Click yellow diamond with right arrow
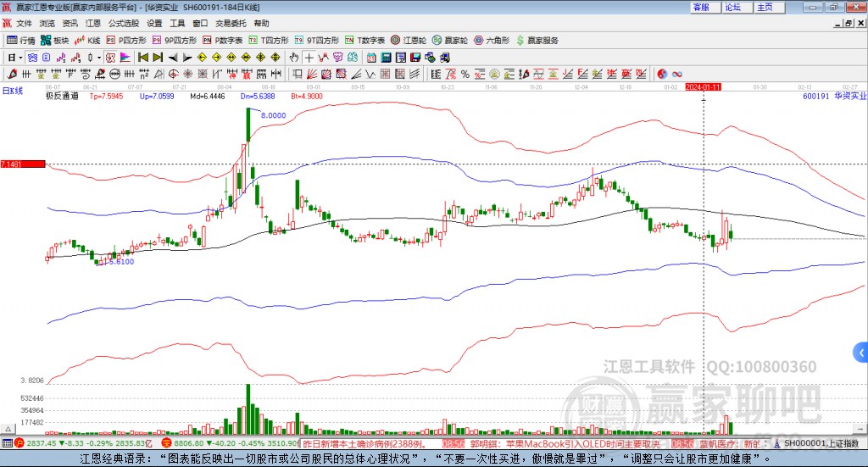868x467 pixels. coord(216,58)
